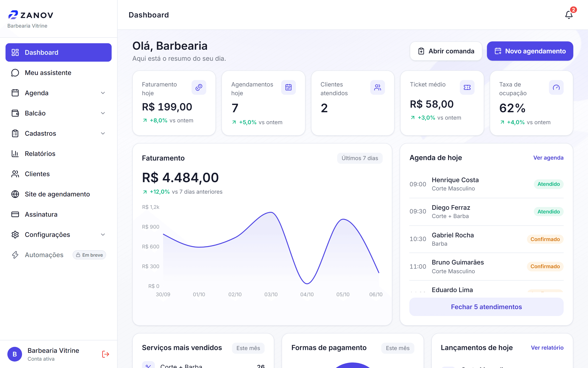Click the Novo agendamento button
This screenshot has height=368, width=588.
[530, 51]
